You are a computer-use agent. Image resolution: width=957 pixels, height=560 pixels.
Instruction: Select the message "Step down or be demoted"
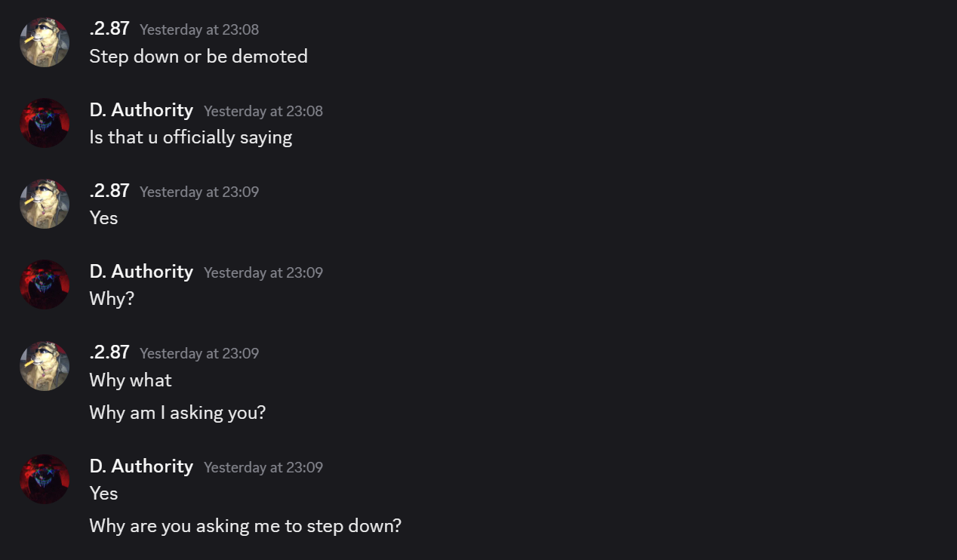coord(198,57)
